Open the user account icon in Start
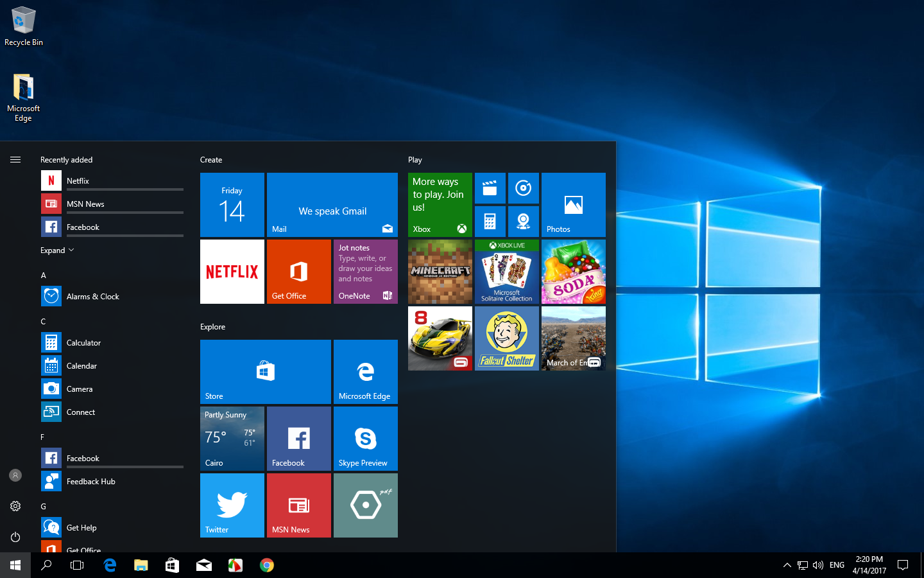This screenshot has width=924, height=578. pyautogui.click(x=15, y=475)
